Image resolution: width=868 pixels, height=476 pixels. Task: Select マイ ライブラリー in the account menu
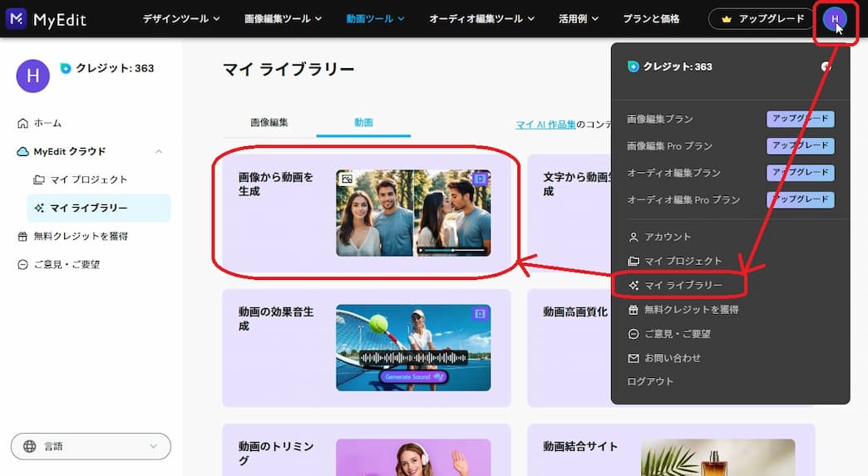pos(683,285)
